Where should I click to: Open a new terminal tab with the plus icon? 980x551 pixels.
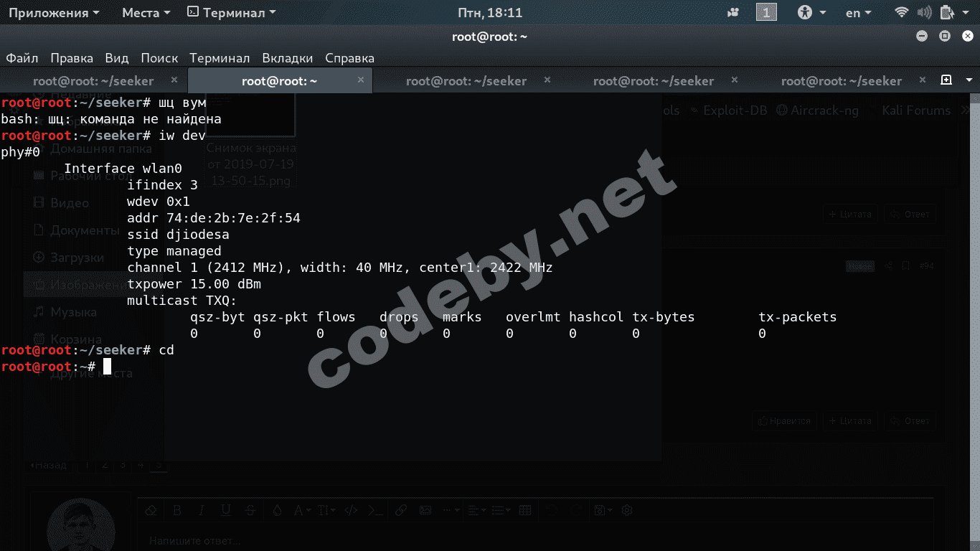946,80
